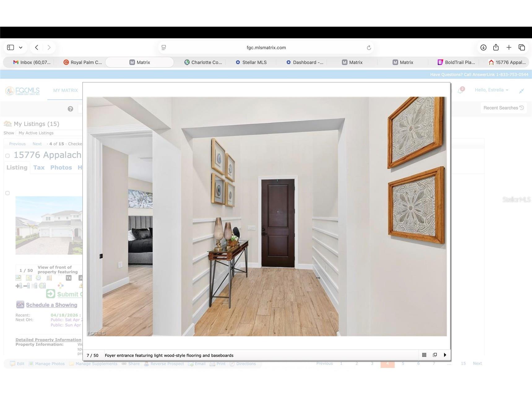Viewport: 532px width, 399px height.
Task: Click the collapse arrows icon near Hello Estrella
Action: pos(521,90)
